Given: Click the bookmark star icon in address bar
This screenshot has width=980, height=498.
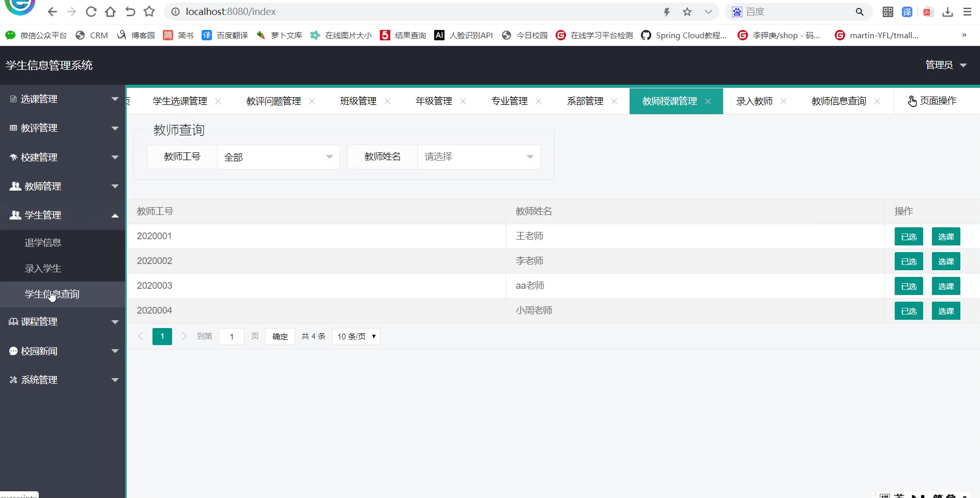Looking at the screenshot, I should point(687,11).
